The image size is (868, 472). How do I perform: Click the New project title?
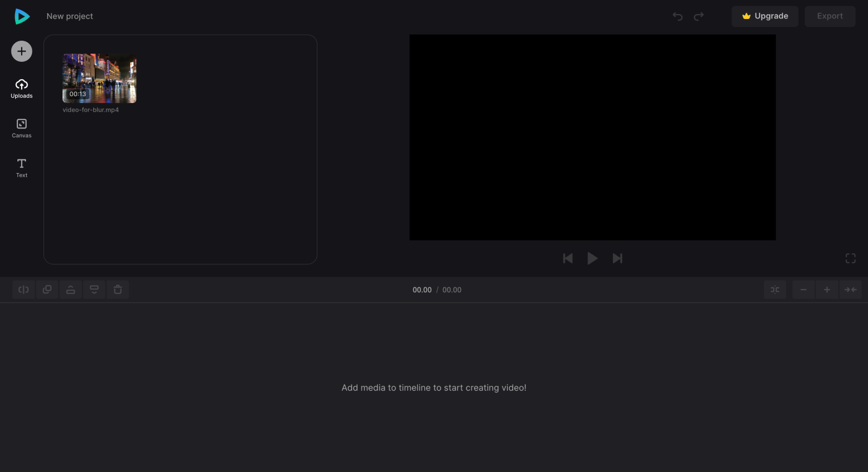click(x=69, y=16)
